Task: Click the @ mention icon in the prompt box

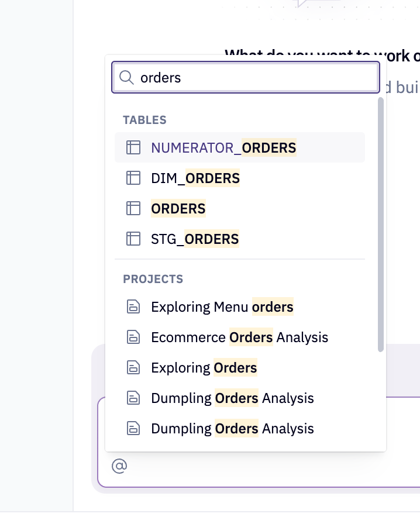Action: tap(119, 466)
